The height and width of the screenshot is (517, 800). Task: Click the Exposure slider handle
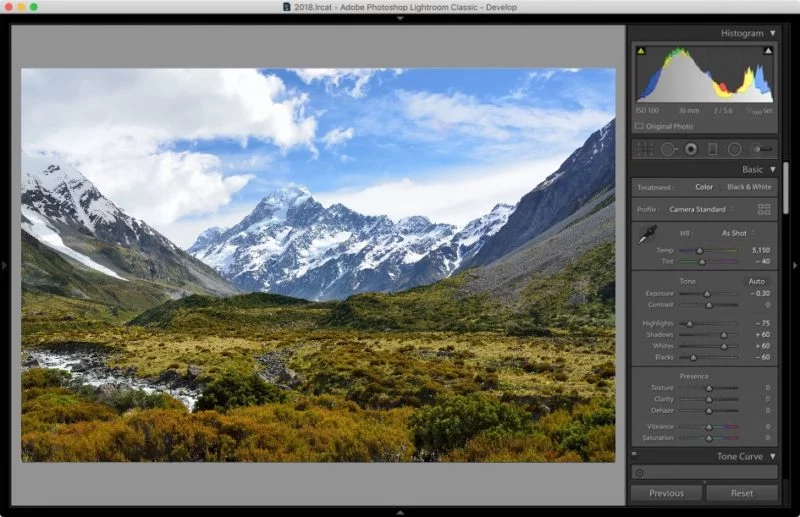pyautogui.click(x=707, y=293)
